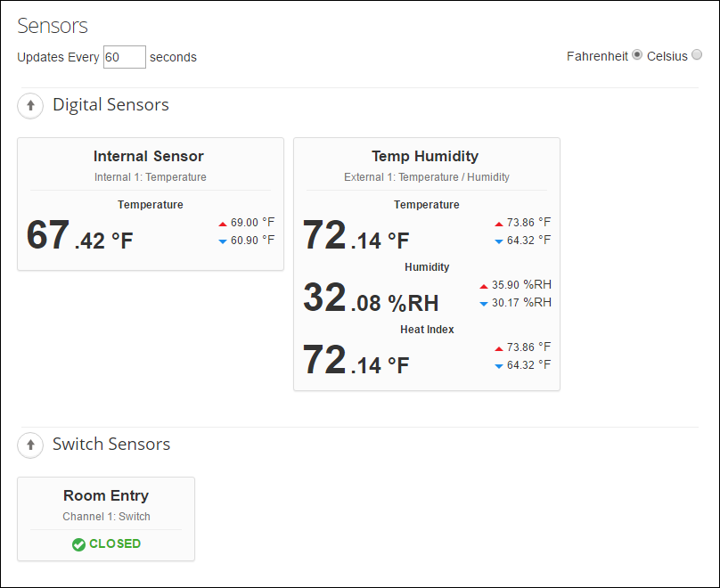Open the Room Entry switch card title
The width and height of the screenshot is (720, 588).
point(106,496)
